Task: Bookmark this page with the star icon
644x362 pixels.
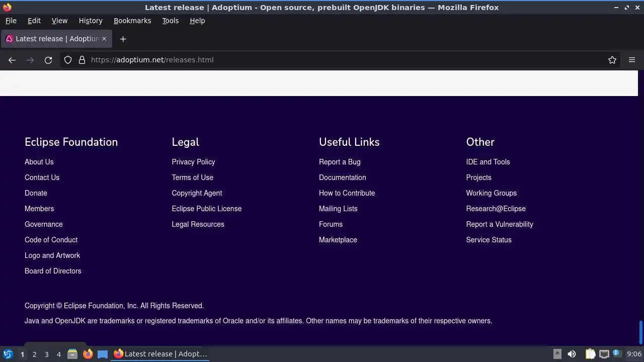Action: tap(612, 60)
